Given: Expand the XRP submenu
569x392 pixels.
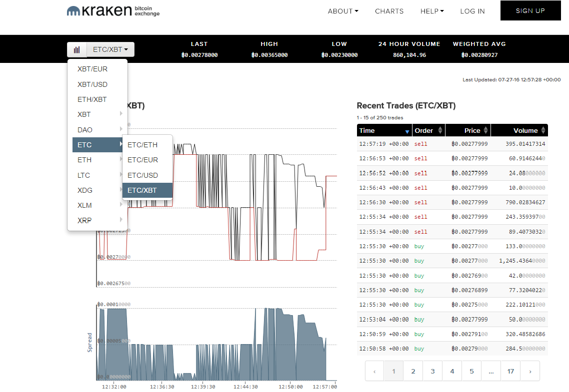Looking at the screenshot, I should click(x=97, y=221).
